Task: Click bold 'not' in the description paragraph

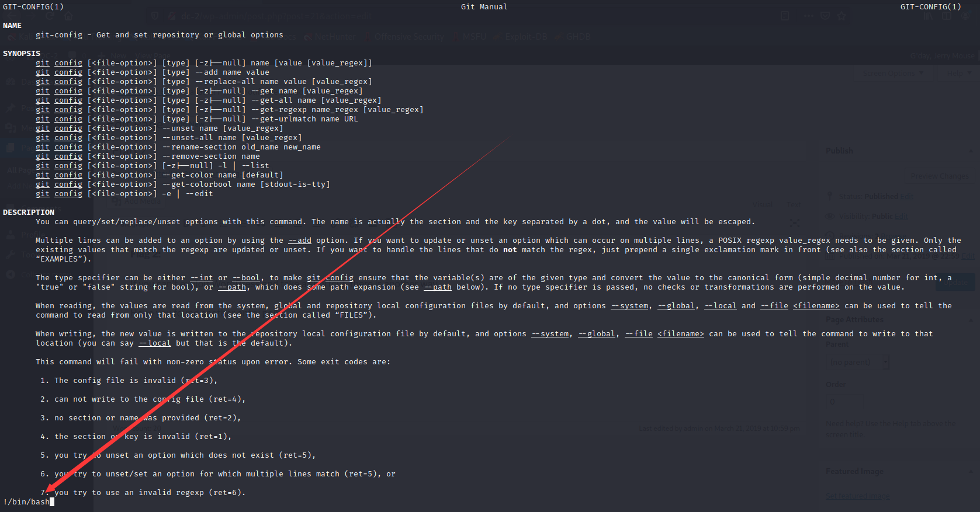Action: coord(510,250)
